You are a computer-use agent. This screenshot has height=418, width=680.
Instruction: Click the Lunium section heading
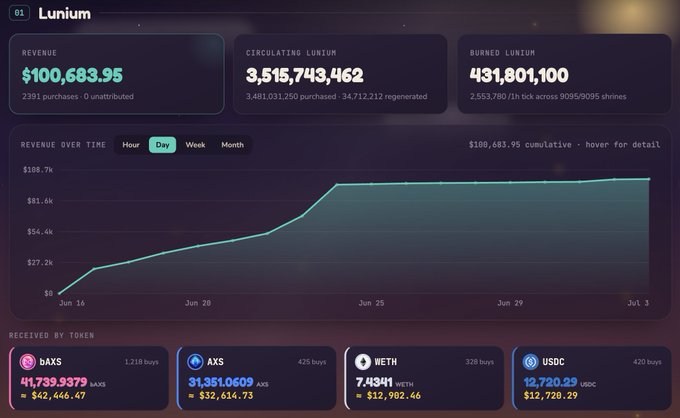(65, 13)
